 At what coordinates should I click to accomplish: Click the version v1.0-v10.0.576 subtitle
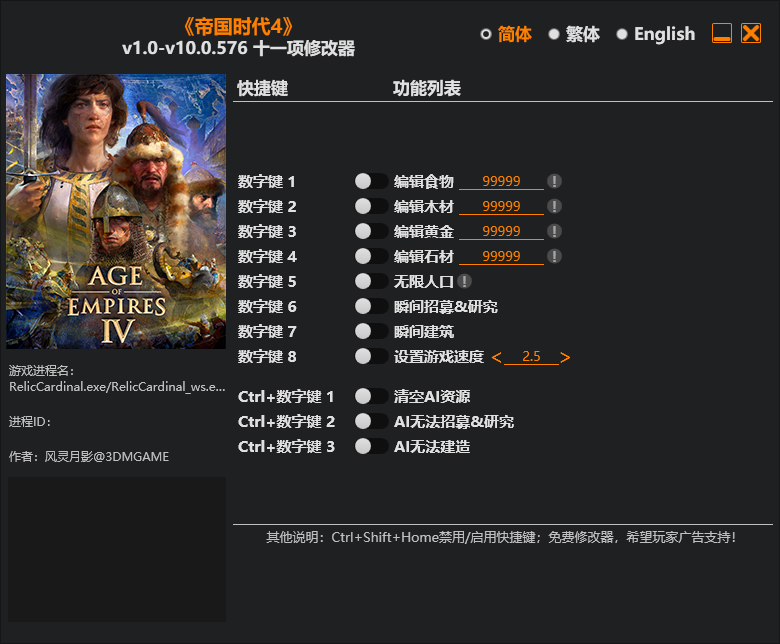[x=238, y=48]
